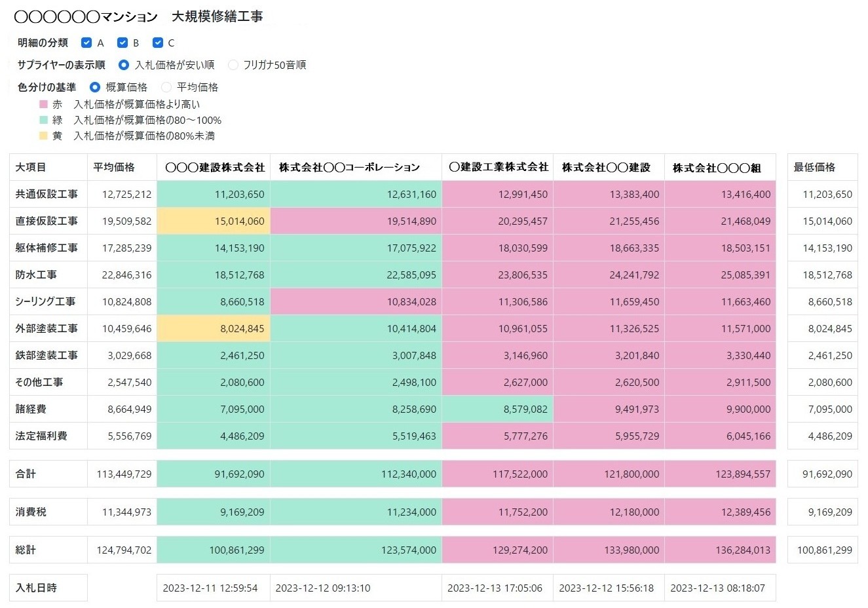Select the 入札価格が安い順 radio button

click(124, 65)
